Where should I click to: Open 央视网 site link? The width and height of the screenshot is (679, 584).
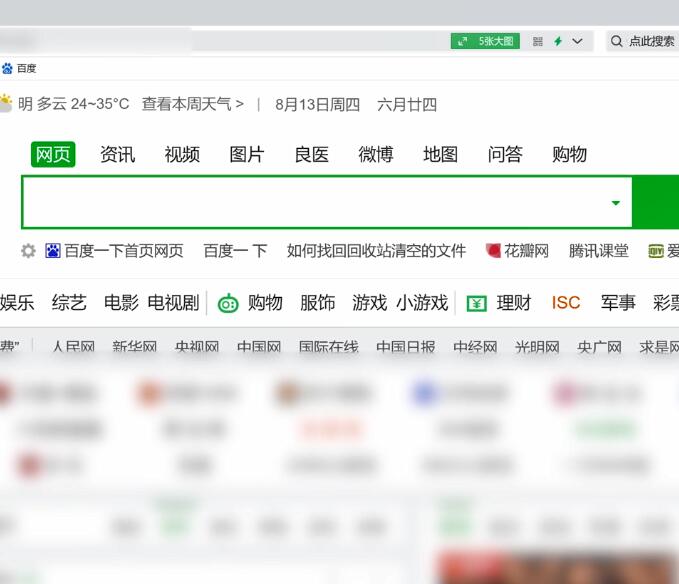tap(197, 346)
